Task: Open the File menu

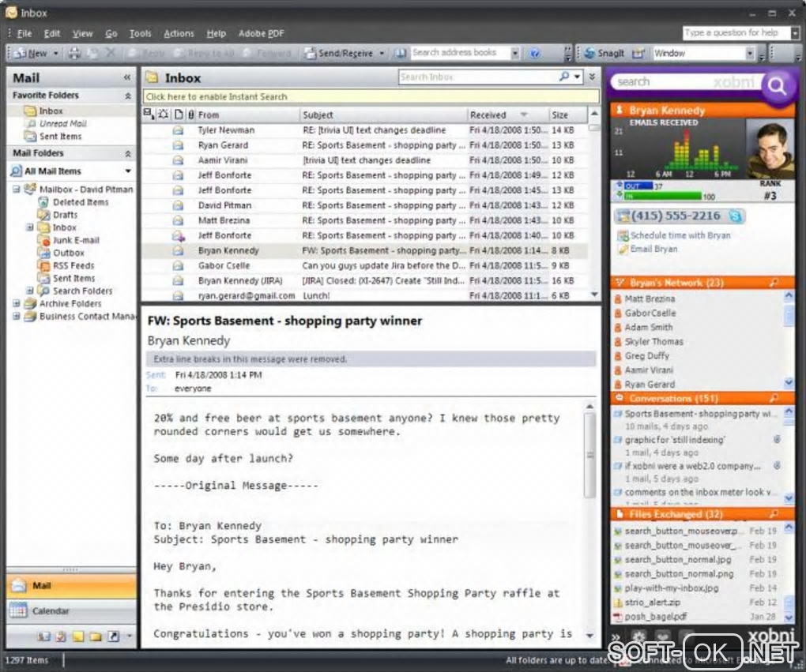Action: click(x=24, y=33)
